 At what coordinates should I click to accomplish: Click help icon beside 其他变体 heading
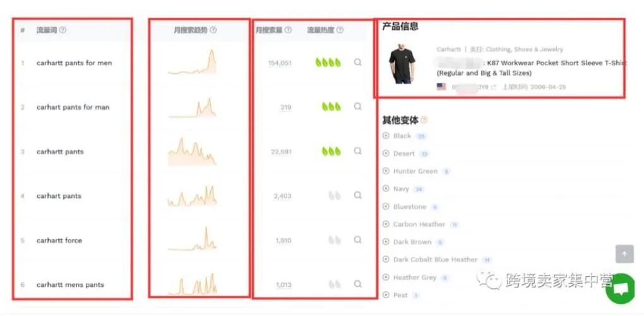(x=424, y=120)
